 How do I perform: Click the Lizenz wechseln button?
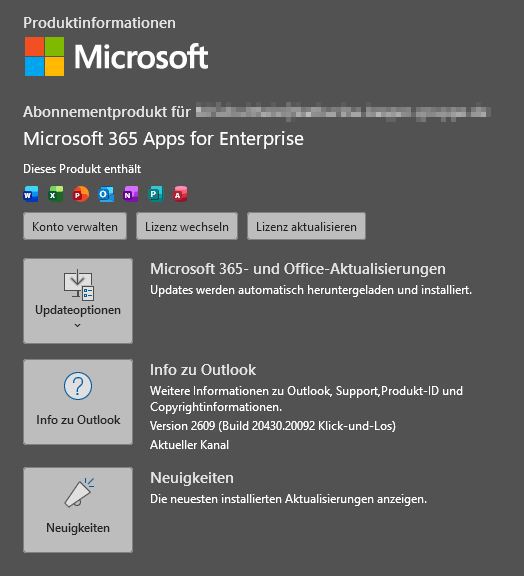(187, 226)
